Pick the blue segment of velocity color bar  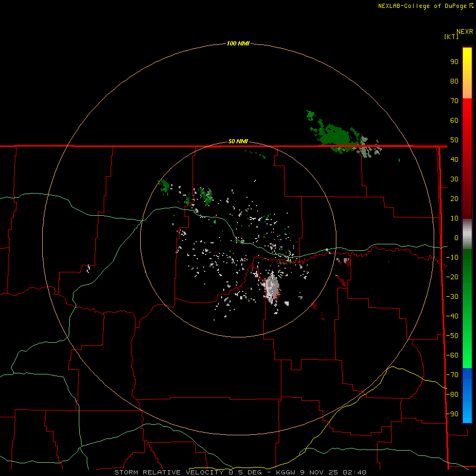pos(467,396)
